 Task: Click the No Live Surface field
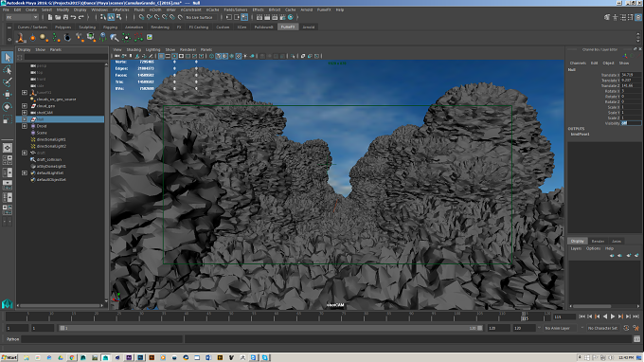pos(200,17)
